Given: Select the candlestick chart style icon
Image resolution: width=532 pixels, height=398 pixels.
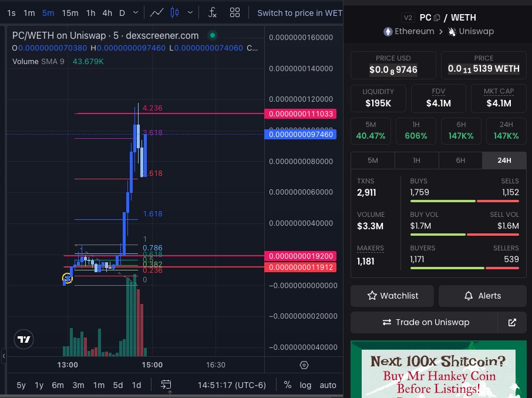Looking at the screenshot, I should click(x=176, y=12).
